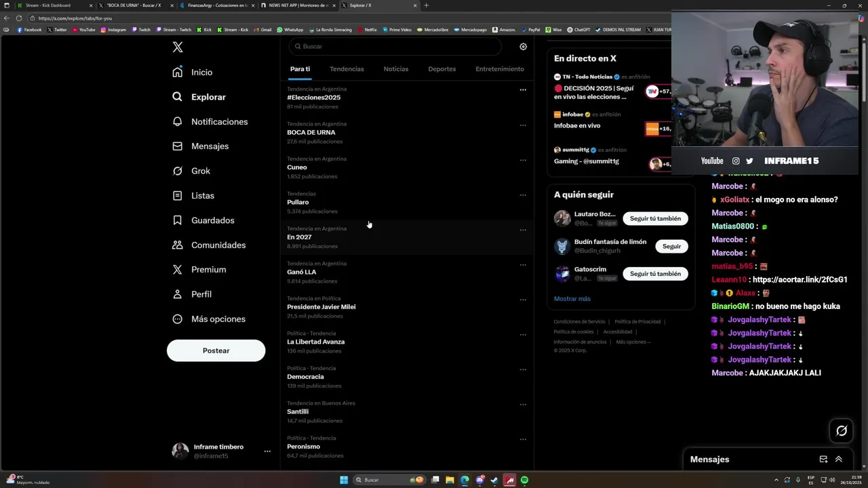Switch to the Deportes tab
Screen dimensions: 868x488
442,69
